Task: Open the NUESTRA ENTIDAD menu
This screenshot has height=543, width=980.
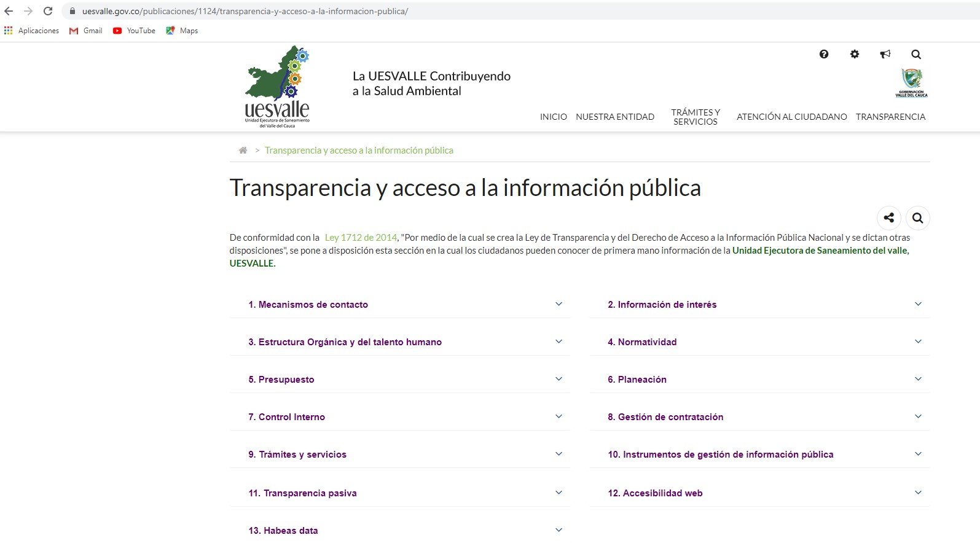Action: [x=615, y=117]
